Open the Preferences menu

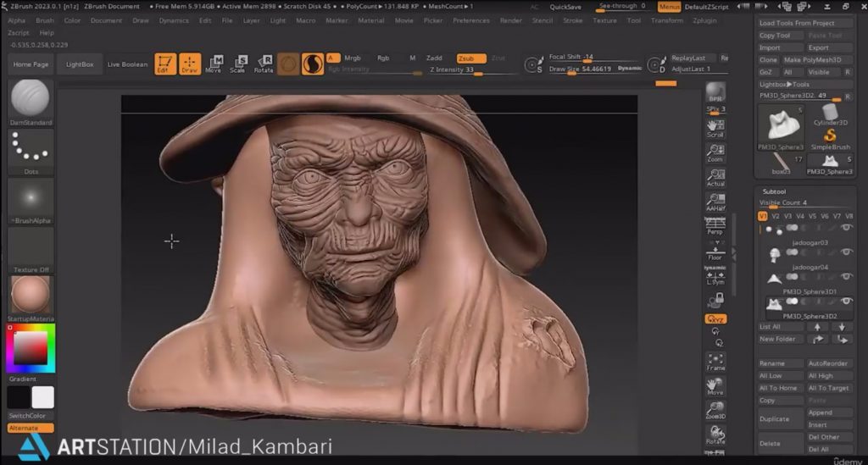[x=471, y=20]
